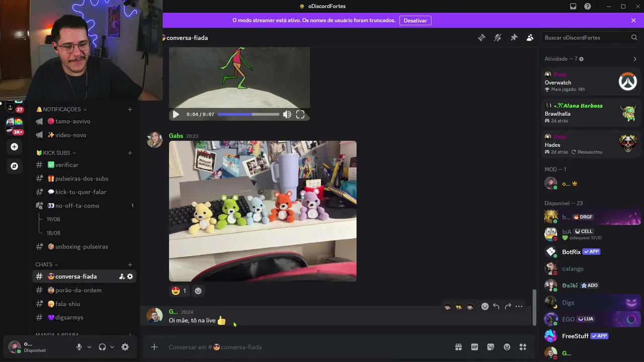Explore servers with the compass icon

[x=15, y=166]
